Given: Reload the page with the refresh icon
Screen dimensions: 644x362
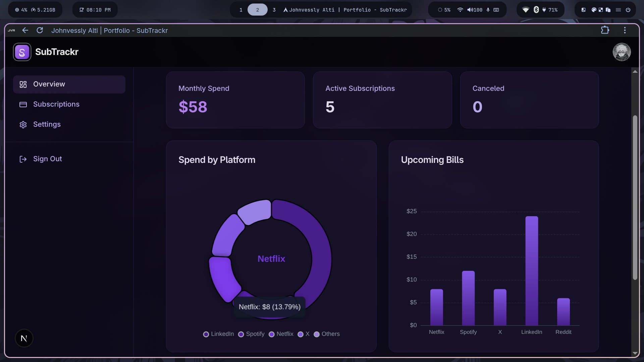Looking at the screenshot, I should pyautogui.click(x=40, y=30).
